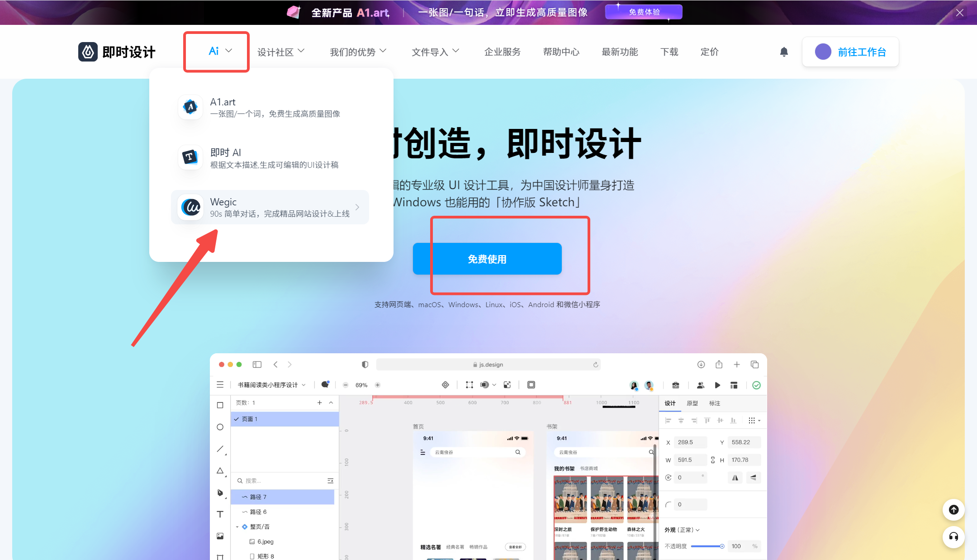Click the A1.art image generation icon
This screenshot has width=977, height=560.
point(190,107)
